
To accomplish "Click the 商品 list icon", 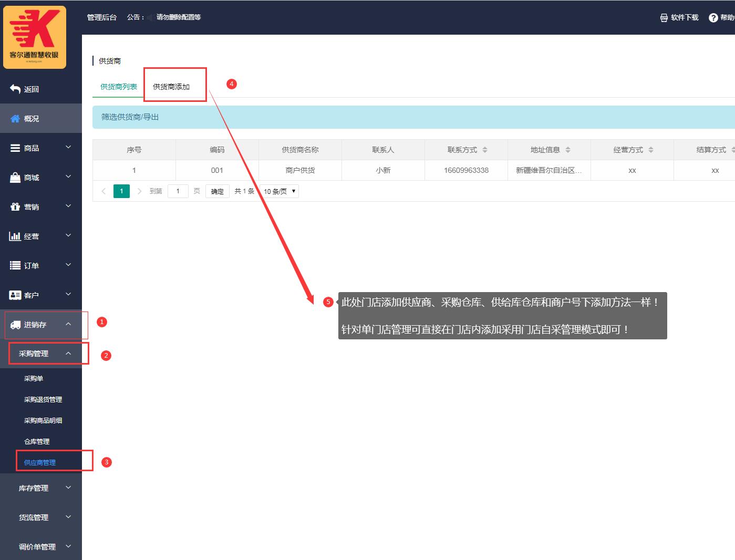I will pyautogui.click(x=15, y=148).
